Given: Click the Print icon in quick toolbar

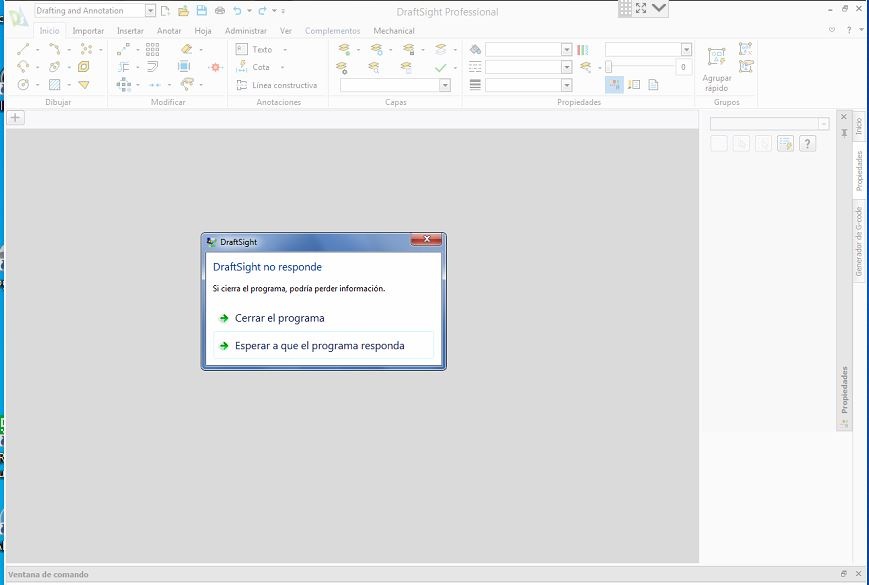Looking at the screenshot, I should tap(220, 11).
